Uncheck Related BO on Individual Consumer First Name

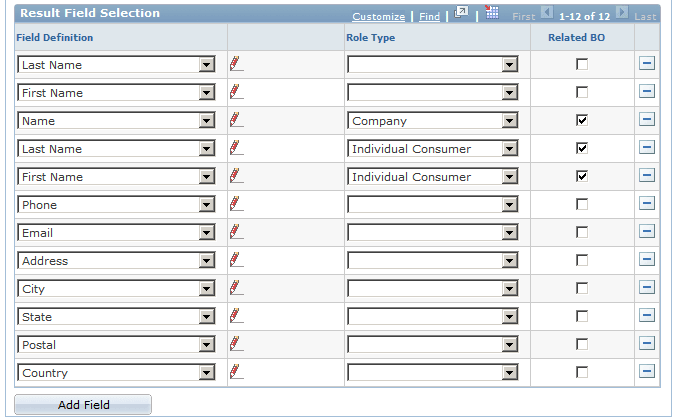pyautogui.click(x=582, y=176)
